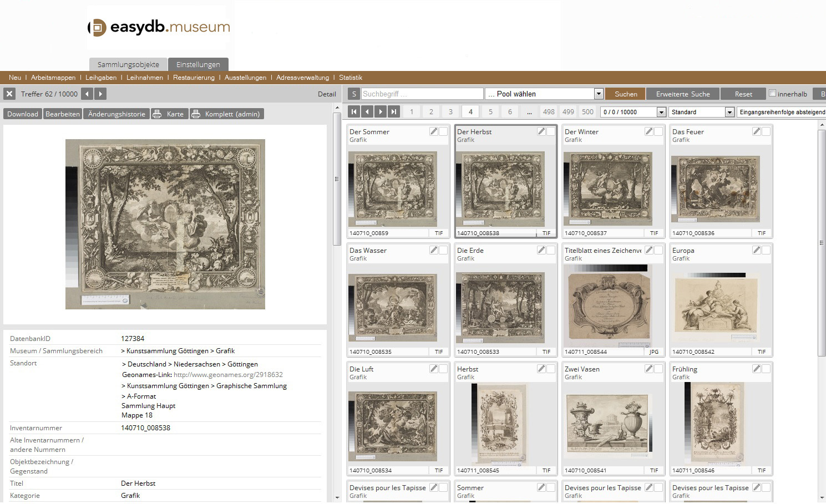Select Der Sommer card checkbox
Screen dimensions: 826x504
pos(443,131)
